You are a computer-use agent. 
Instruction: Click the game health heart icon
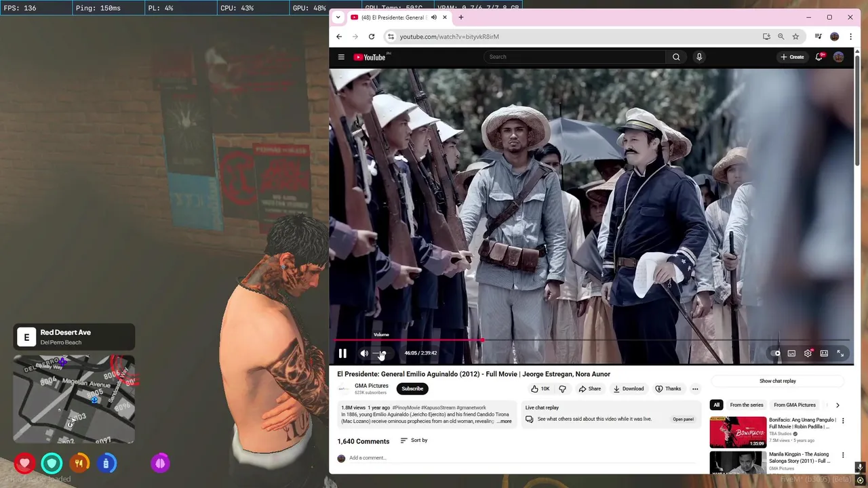[x=25, y=463]
